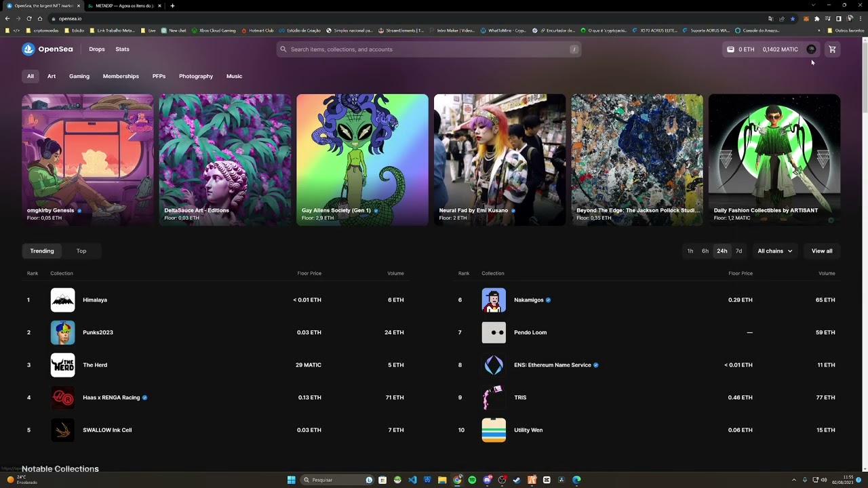The image size is (868, 488).
Task: Open the Himalaya collection icon
Action: pos(62,300)
